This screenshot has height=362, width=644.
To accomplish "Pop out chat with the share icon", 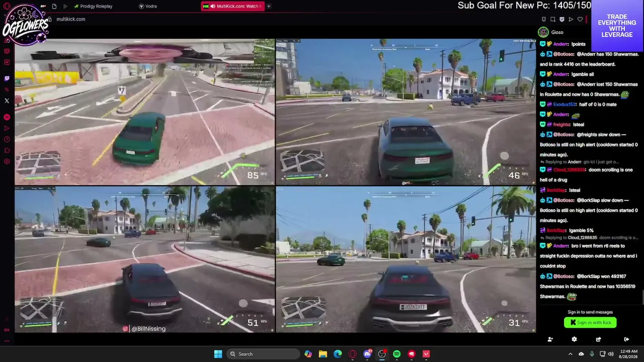I will [598, 339].
